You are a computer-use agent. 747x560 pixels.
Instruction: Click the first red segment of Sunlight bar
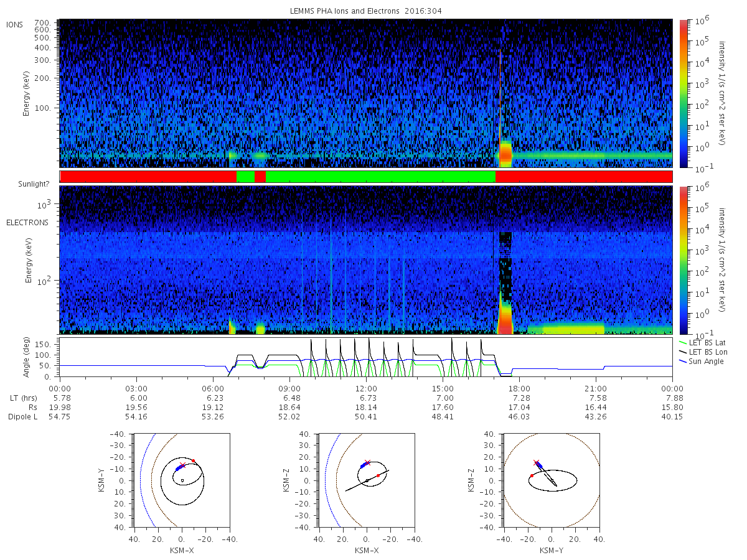(148, 177)
